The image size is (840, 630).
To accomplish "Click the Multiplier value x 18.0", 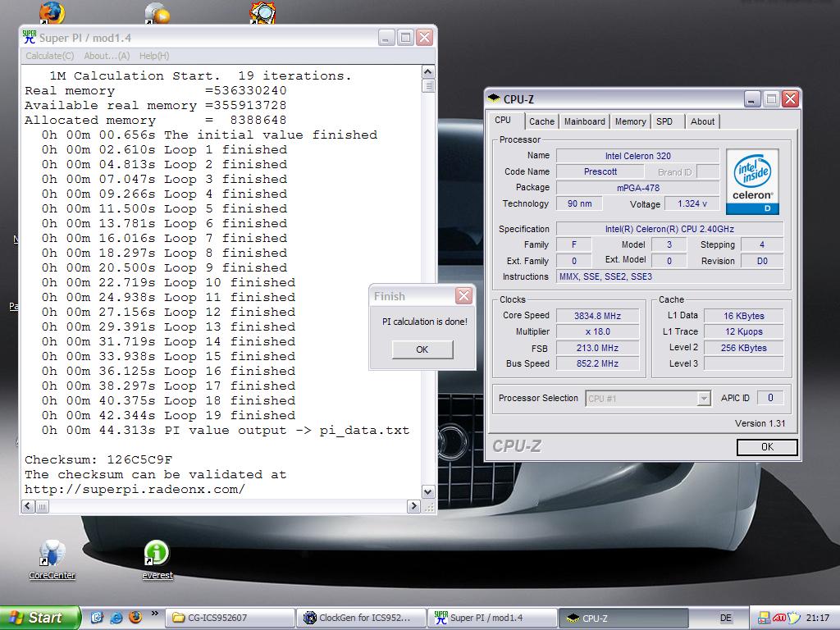I will click(x=597, y=331).
